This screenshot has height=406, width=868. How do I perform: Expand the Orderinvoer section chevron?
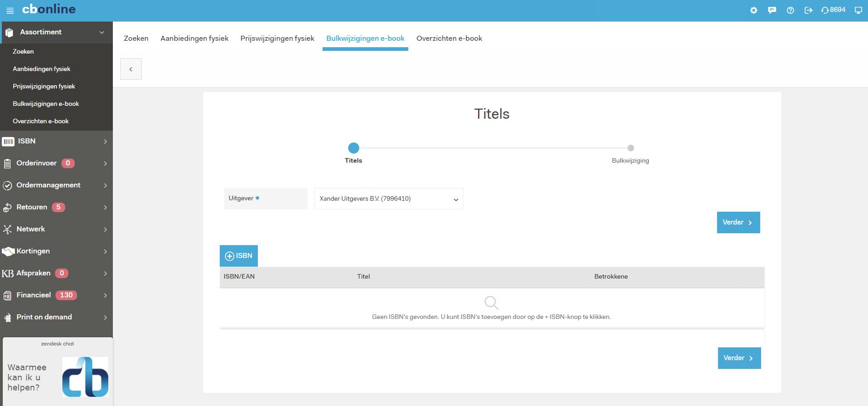[x=106, y=164]
